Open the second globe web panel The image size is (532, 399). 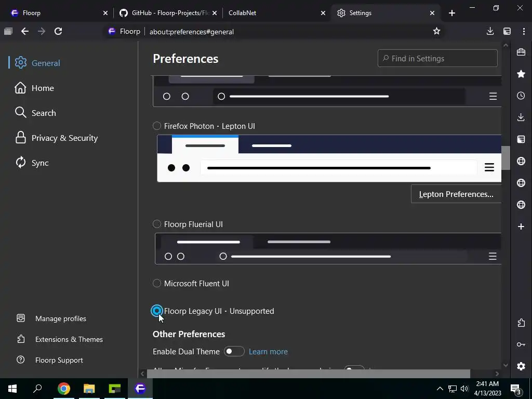[x=521, y=183]
